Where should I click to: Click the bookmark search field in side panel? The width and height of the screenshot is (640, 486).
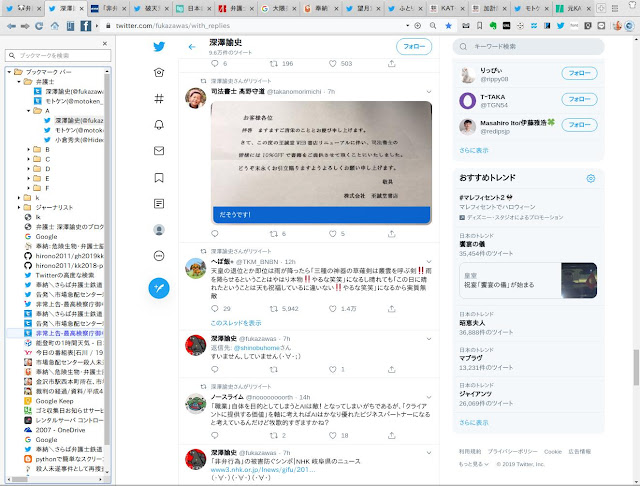tap(58, 55)
